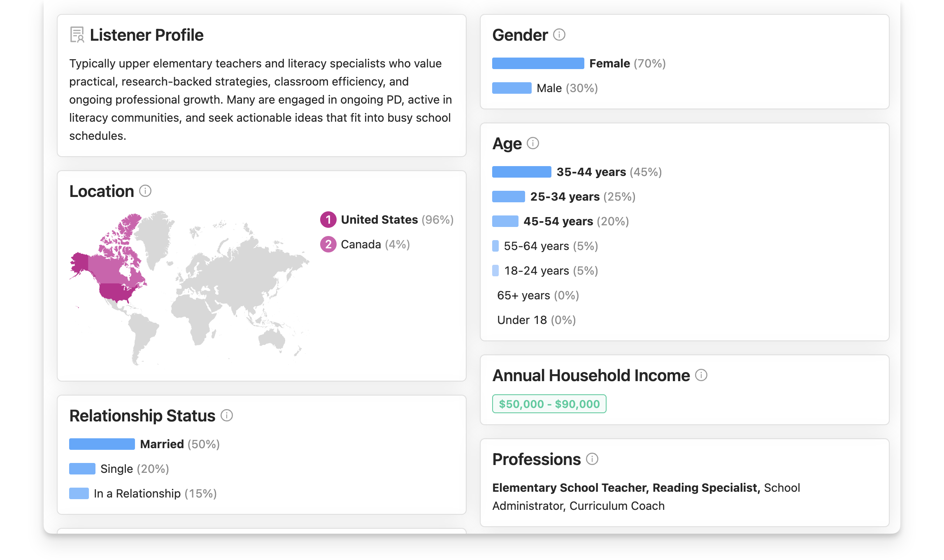Screen dimensions: 944x560
Task: Click the Married 50% bar
Action: (x=102, y=444)
